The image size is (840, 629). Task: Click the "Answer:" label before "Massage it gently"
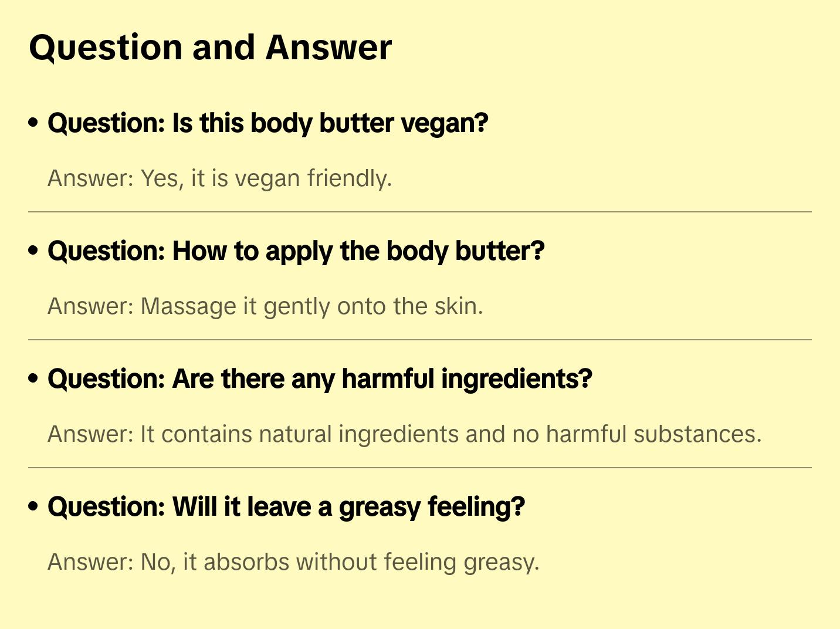91,306
